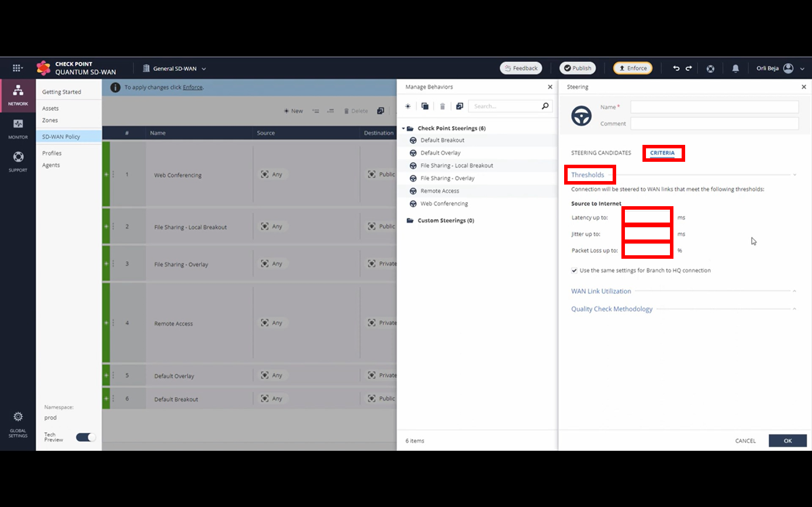This screenshot has height=507, width=812.
Task: Click the Name input field
Action: click(x=714, y=107)
